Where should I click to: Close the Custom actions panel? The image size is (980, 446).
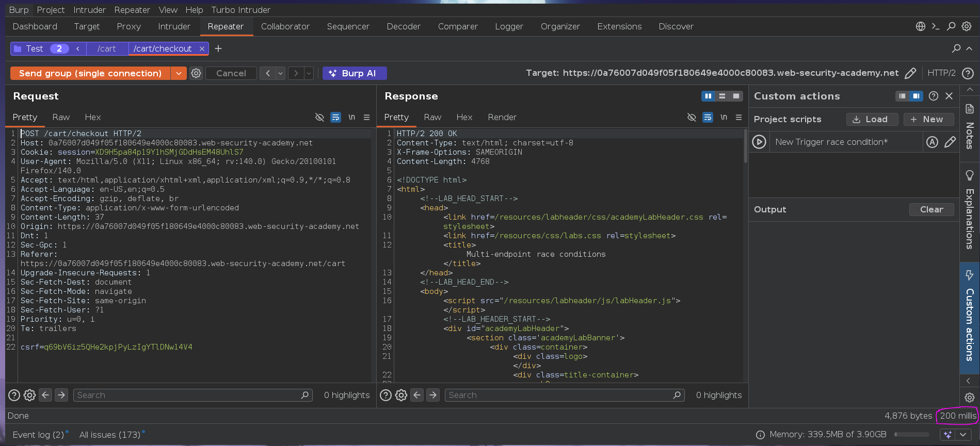(x=949, y=96)
